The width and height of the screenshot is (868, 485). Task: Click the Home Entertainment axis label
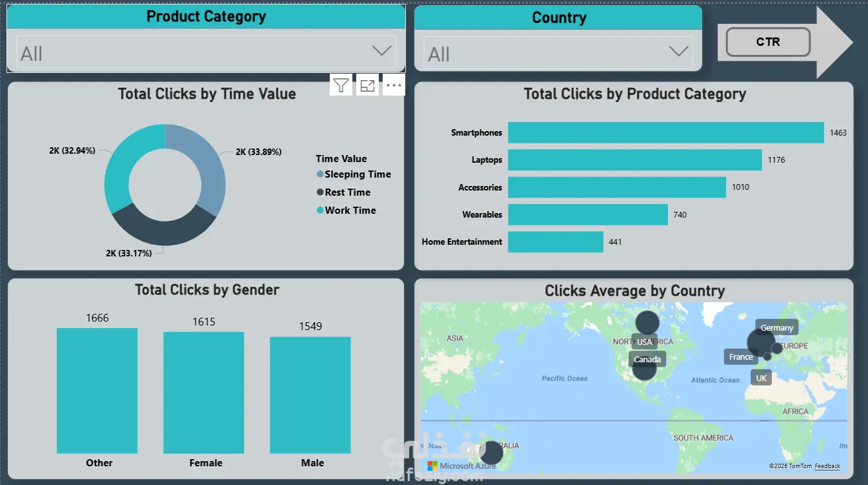[462, 242]
